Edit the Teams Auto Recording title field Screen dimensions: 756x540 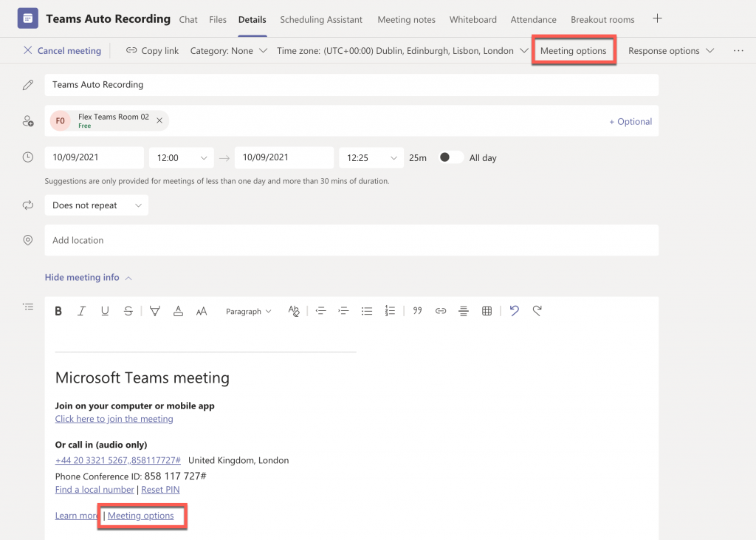pyautogui.click(x=351, y=85)
